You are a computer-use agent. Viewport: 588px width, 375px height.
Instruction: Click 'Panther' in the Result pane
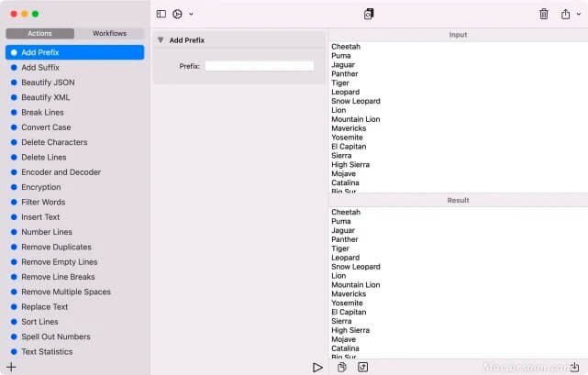345,239
